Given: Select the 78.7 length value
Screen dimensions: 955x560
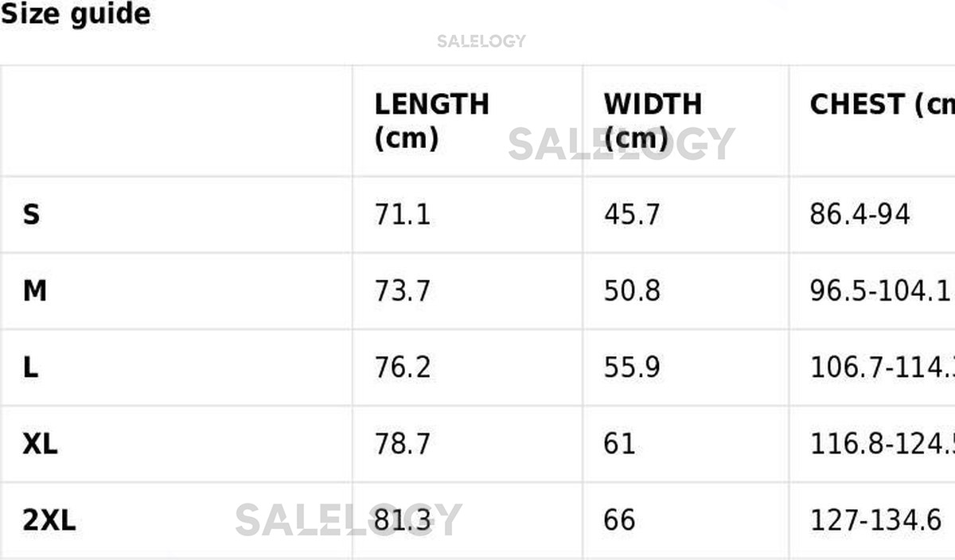Looking at the screenshot, I should (x=402, y=444).
